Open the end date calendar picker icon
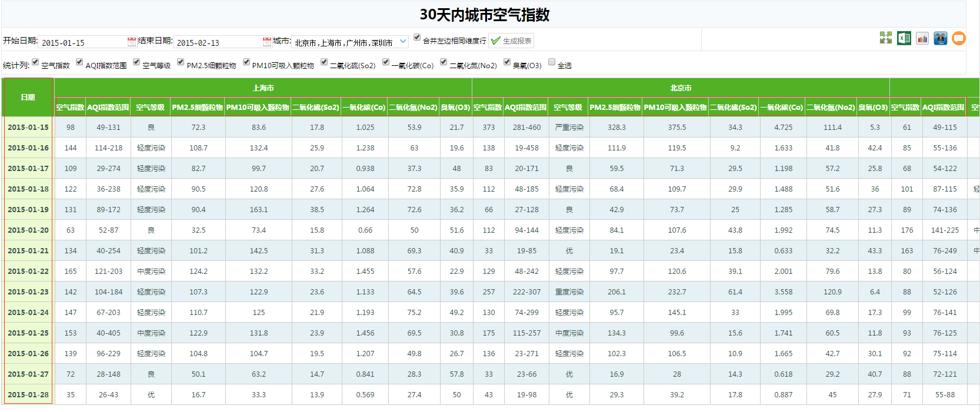Image resolution: width=980 pixels, height=412 pixels. coord(267,42)
